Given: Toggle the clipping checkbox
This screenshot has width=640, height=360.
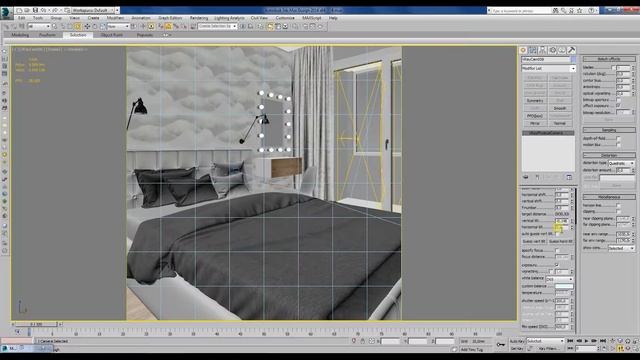Looking at the screenshot, I should click(x=618, y=211).
